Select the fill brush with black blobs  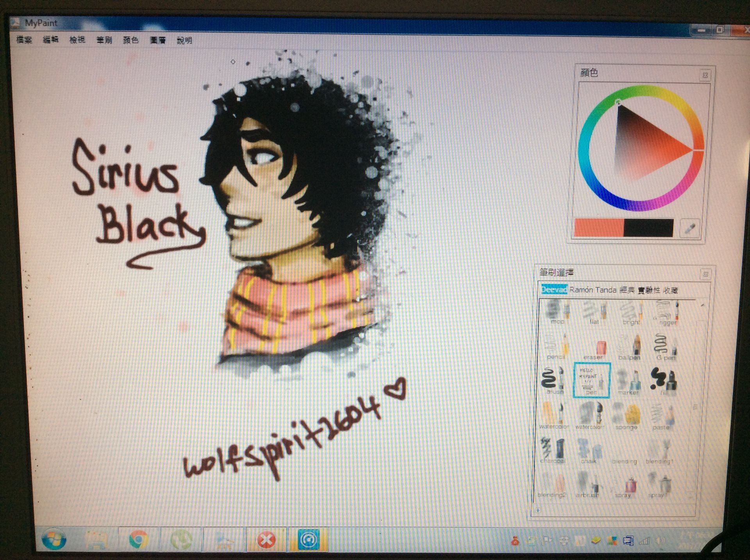click(664, 380)
